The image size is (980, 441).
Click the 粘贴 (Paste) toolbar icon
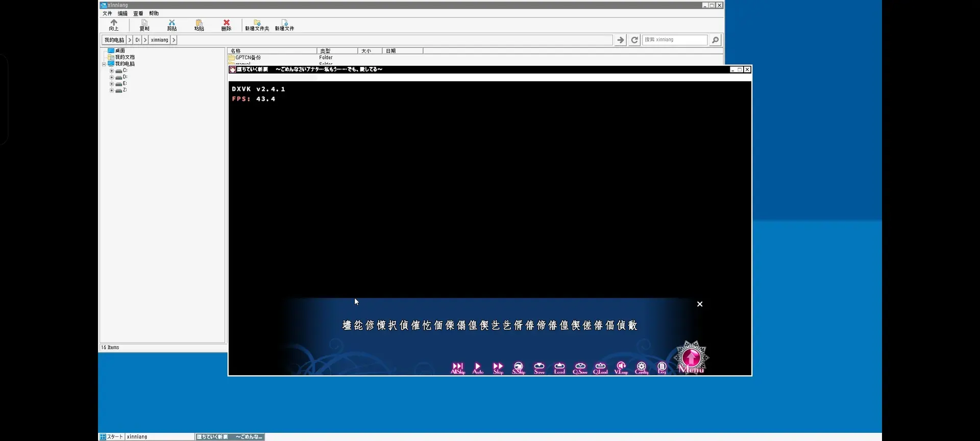point(199,25)
